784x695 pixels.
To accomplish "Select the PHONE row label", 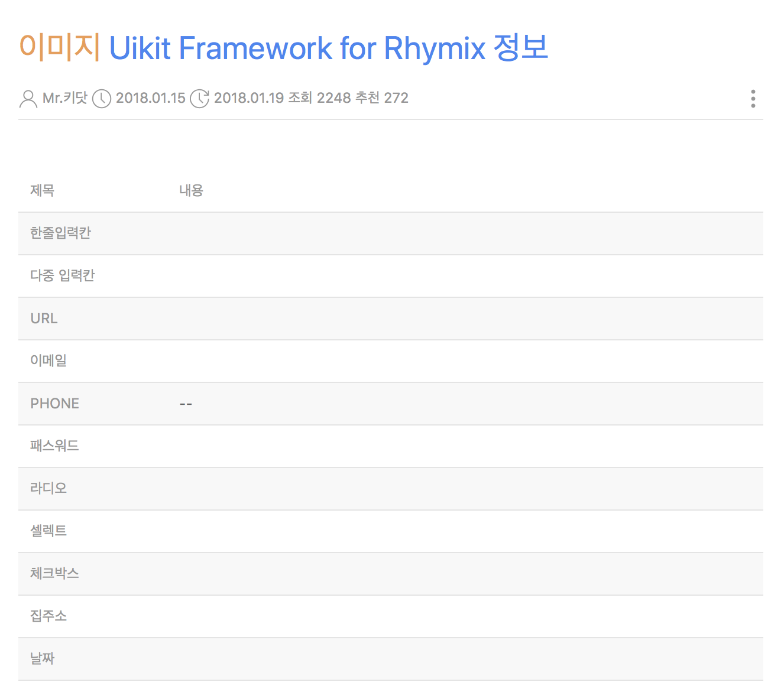I will coord(55,404).
